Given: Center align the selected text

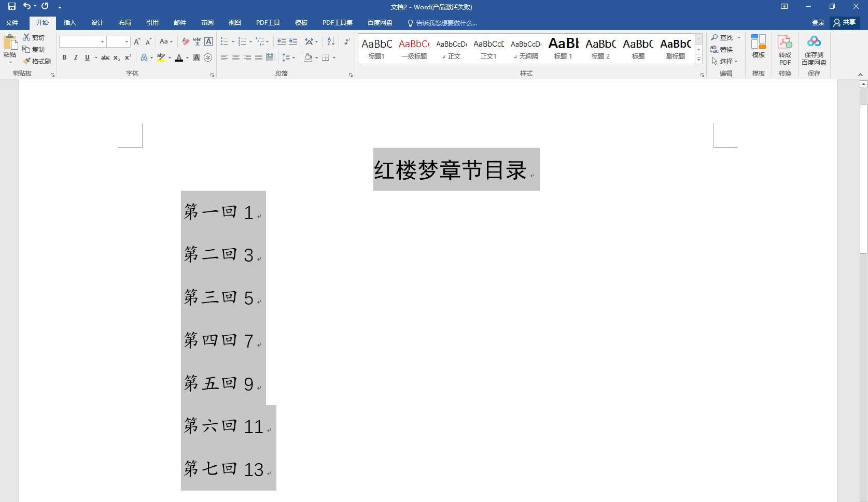Looking at the screenshot, I should point(236,58).
